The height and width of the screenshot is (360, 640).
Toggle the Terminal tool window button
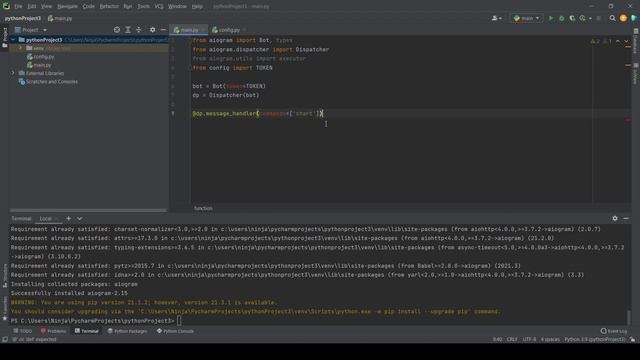[87, 331]
